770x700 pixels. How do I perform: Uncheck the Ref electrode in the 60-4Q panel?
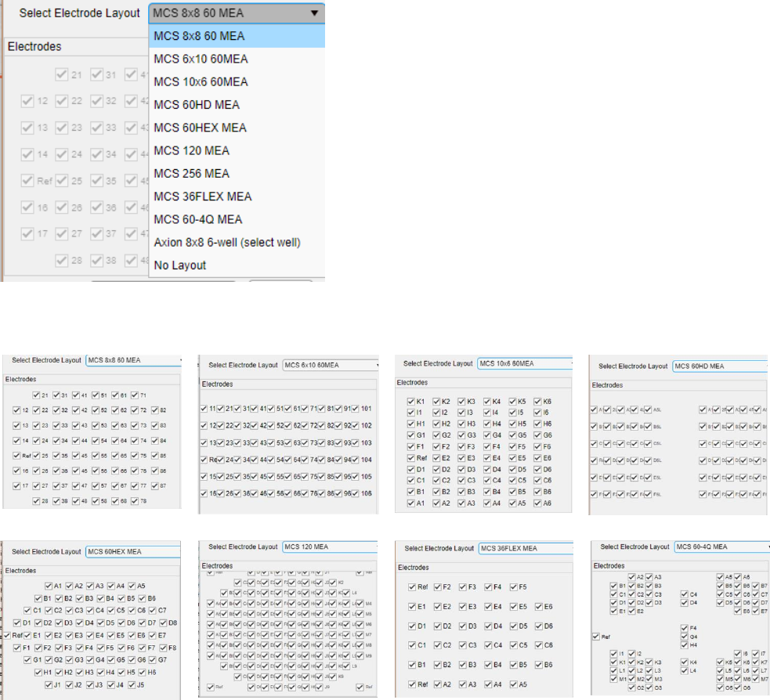coord(596,637)
